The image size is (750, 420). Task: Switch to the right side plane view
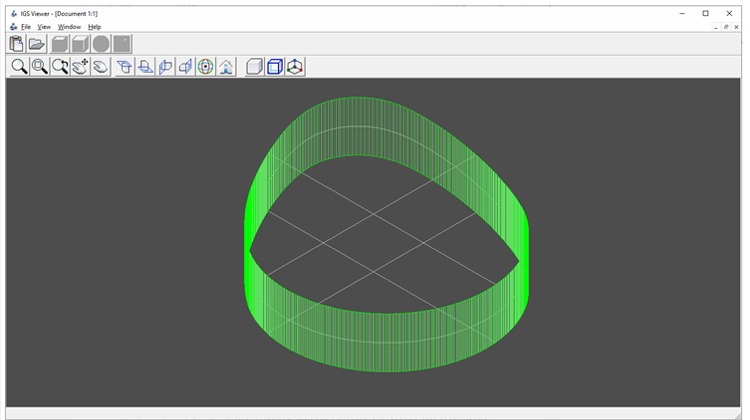186,66
